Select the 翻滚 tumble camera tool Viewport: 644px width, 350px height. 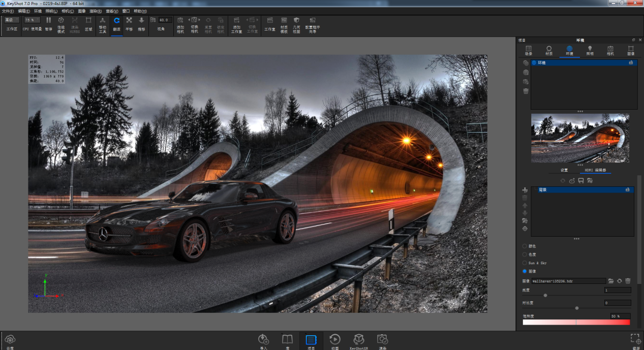click(116, 21)
